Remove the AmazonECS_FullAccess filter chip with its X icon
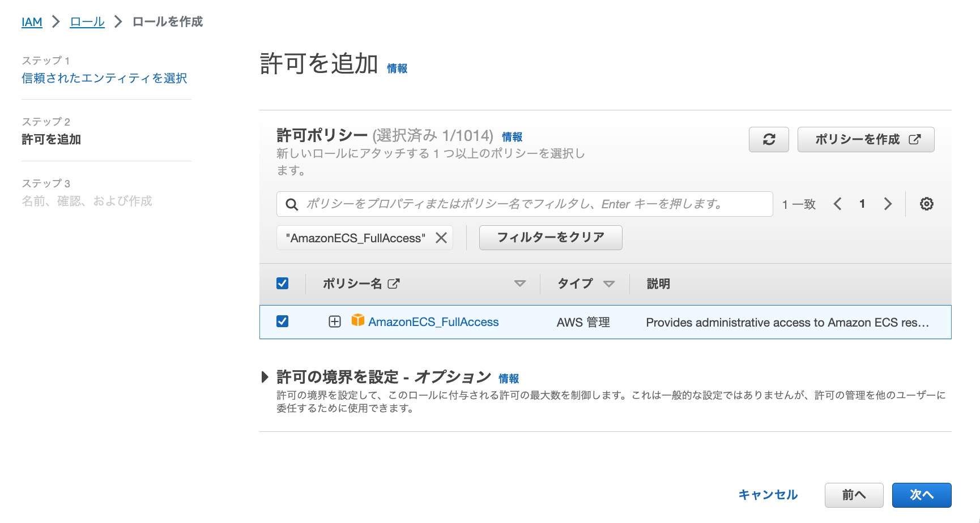 [x=441, y=238]
